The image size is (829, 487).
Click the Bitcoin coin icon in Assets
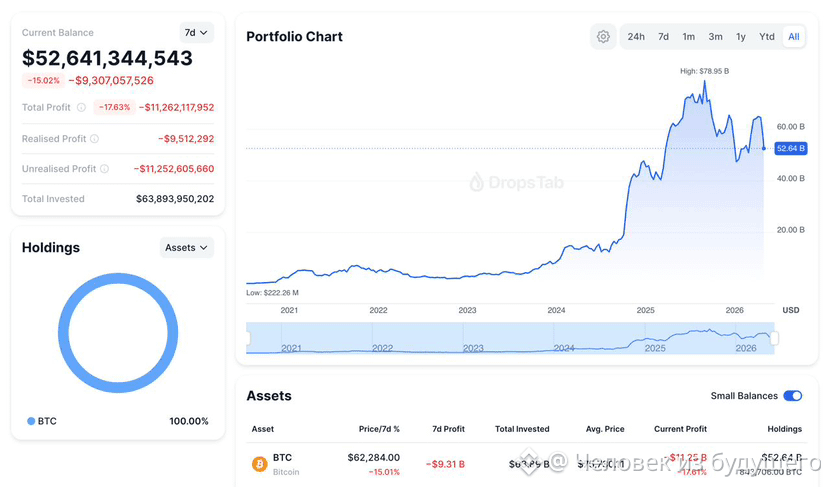coord(260,464)
